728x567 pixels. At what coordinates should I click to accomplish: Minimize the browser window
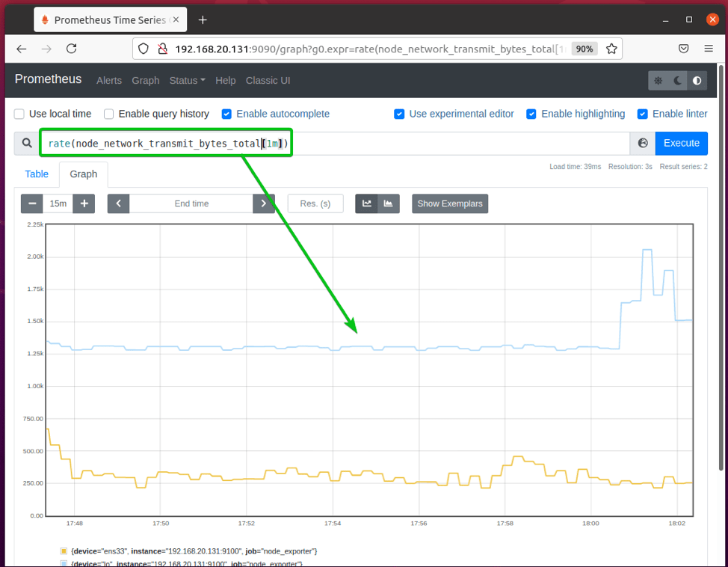(x=665, y=20)
